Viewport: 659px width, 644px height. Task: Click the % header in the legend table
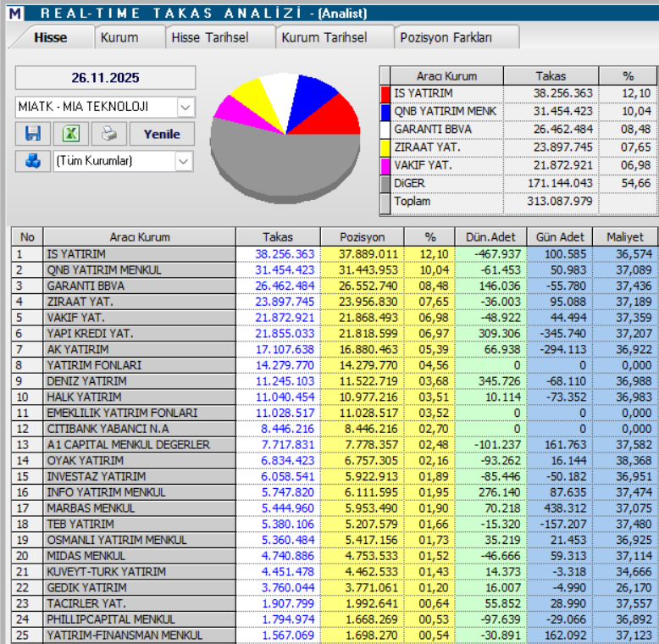[628, 76]
